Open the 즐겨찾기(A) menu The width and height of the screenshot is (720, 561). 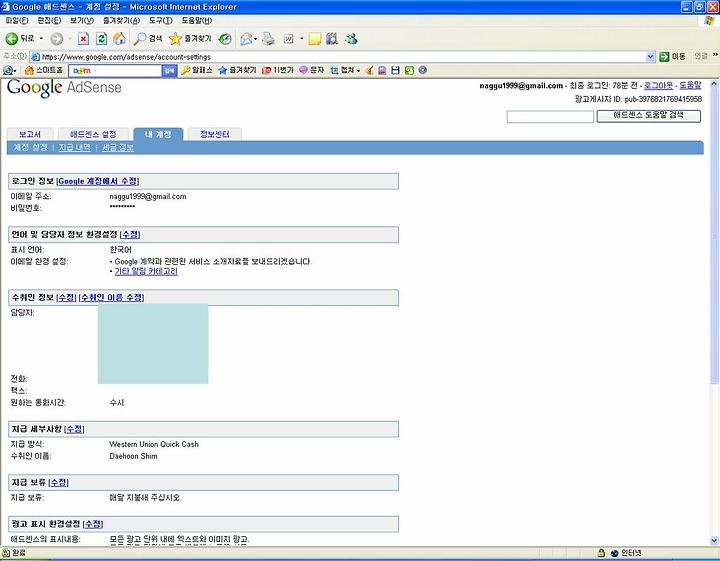pos(121,20)
